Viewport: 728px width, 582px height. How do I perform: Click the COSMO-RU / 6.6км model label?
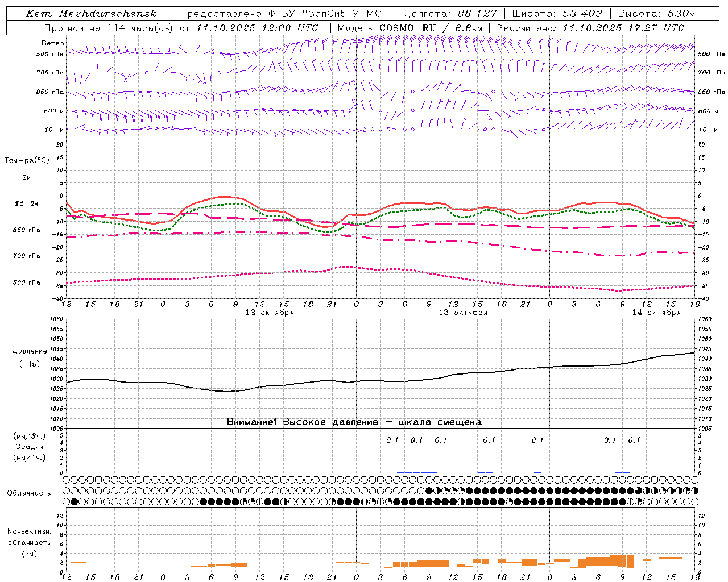431,28
